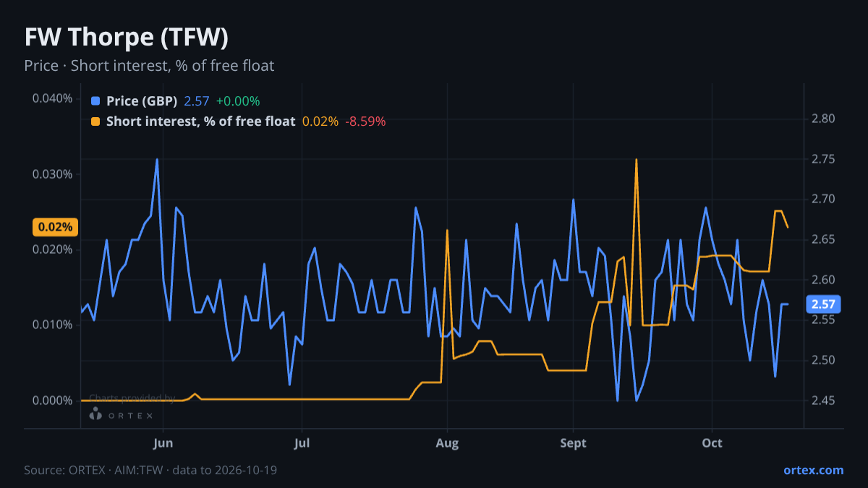Screen dimensions: 868x488
Task: Click the 2.50 right axis label
Action: (824, 360)
